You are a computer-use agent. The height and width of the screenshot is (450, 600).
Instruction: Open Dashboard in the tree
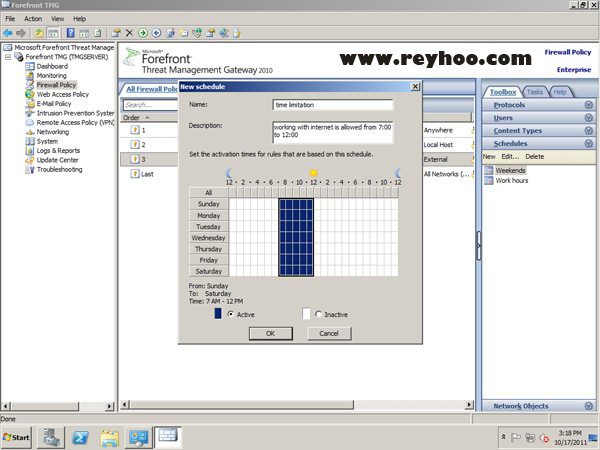pyautogui.click(x=52, y=66)
